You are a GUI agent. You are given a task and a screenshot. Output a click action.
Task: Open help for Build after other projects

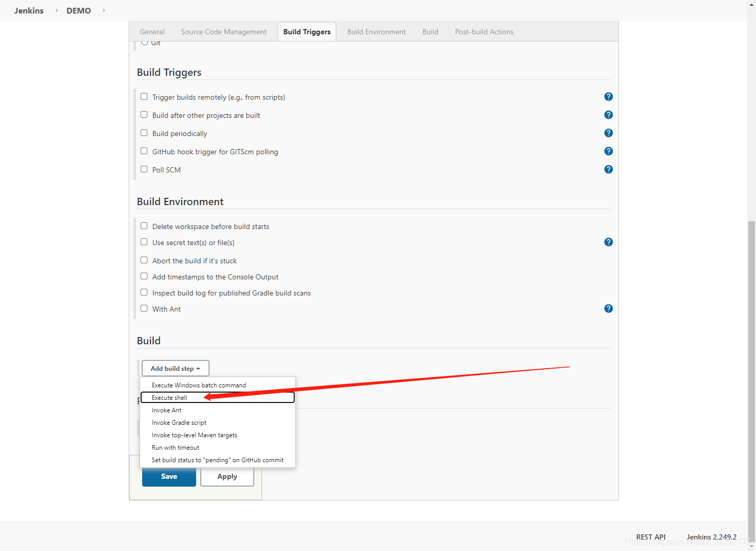click(x=609, y=115)
